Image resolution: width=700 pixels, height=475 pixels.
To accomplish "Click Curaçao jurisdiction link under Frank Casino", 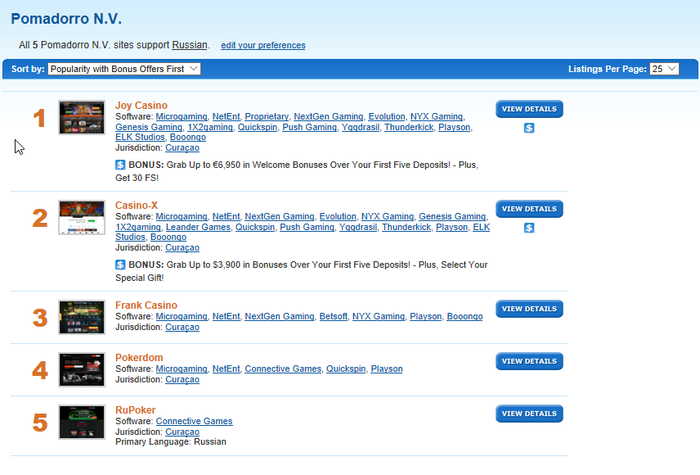I will [182, 327].
